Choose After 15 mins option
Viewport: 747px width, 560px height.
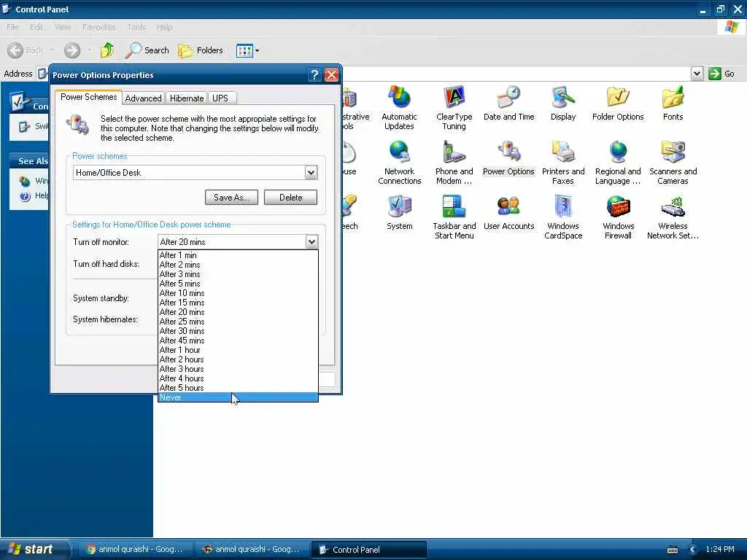[238, 303]
